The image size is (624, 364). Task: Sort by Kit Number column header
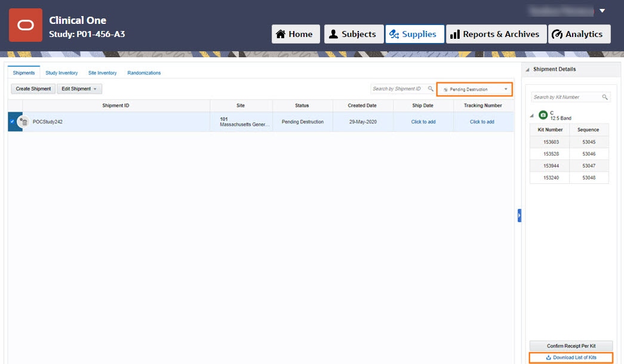[550, 129]
